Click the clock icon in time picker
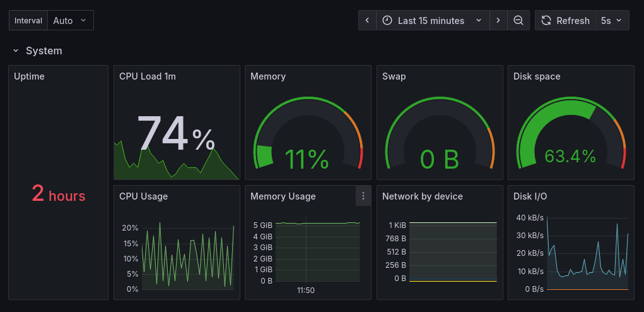 coord(387,20)
